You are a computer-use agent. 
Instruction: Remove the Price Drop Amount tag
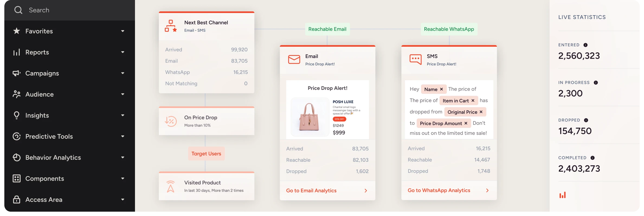tap(466, 123)
